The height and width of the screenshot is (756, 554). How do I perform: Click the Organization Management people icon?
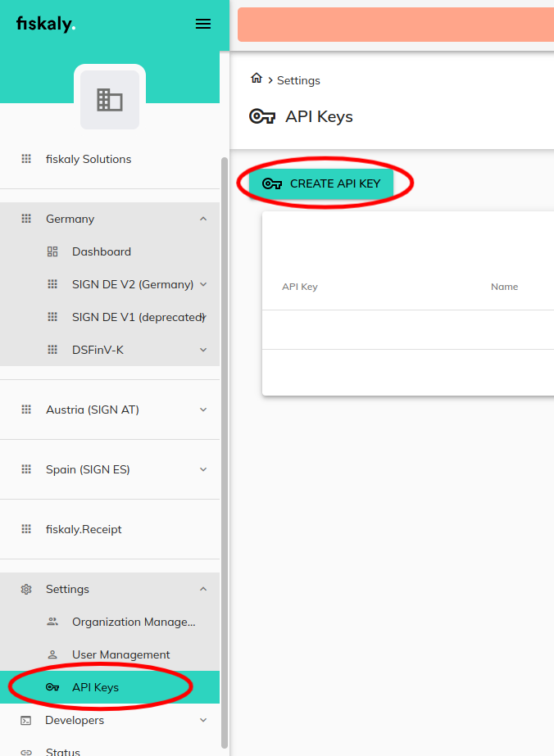(52, 622)
